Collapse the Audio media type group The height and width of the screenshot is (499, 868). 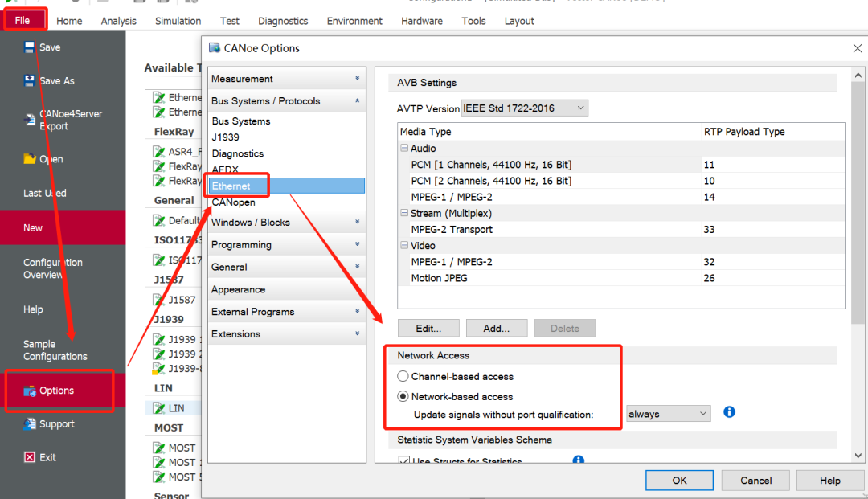(x=405, y=148)
